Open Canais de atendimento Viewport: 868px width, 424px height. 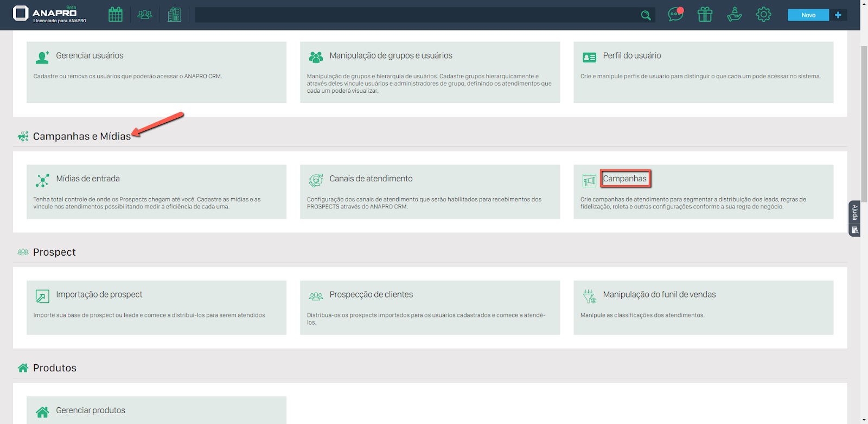tap(371, 179)
